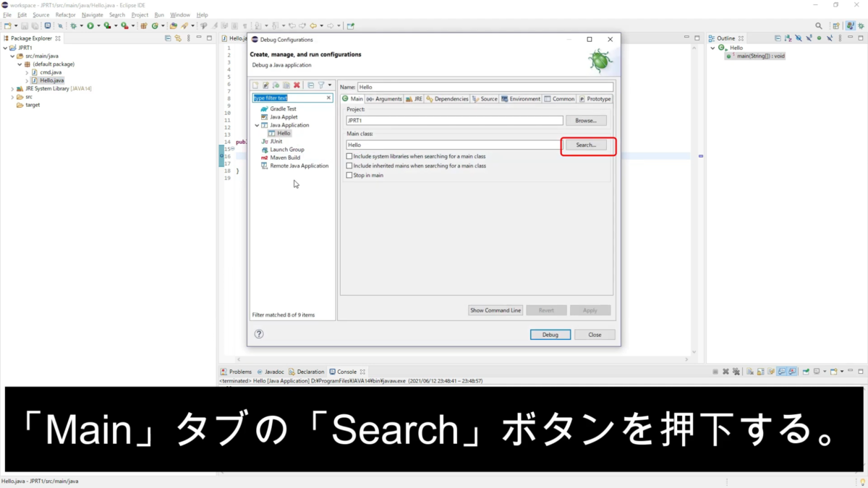Collapse the (default package) node
This screenshot has height=488, width=868.
point(20,64)
